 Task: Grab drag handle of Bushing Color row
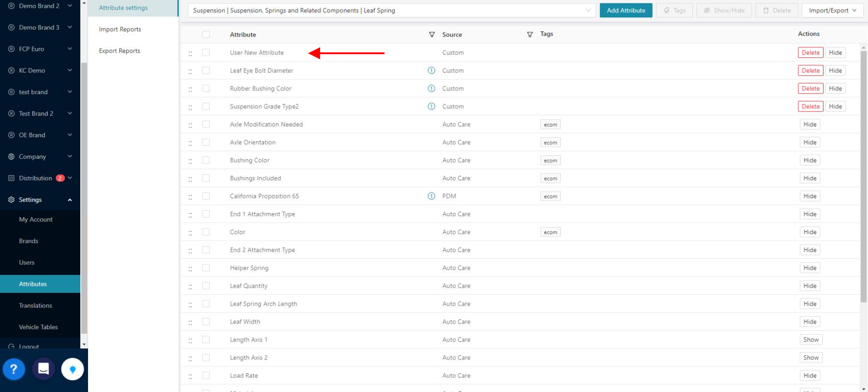(190, 161)
